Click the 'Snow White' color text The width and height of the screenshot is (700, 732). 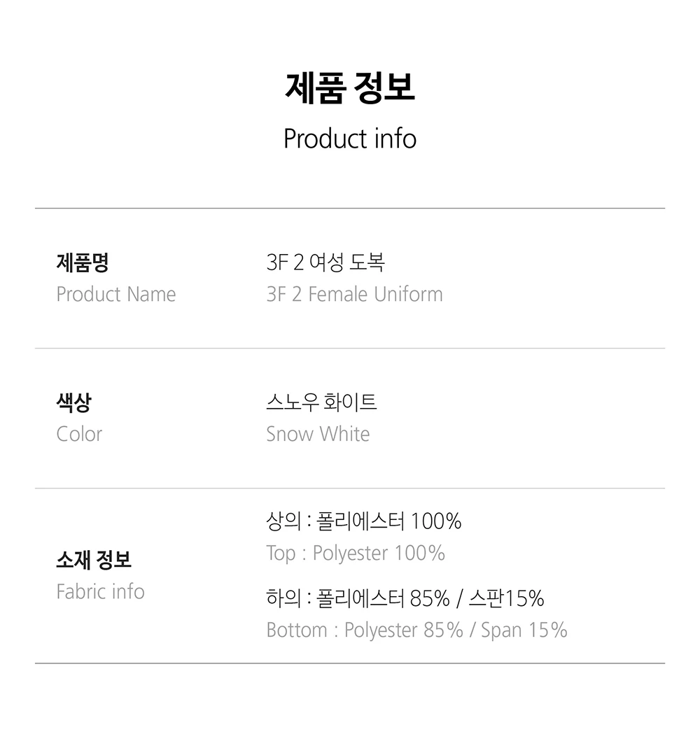(x=318, y=435)
